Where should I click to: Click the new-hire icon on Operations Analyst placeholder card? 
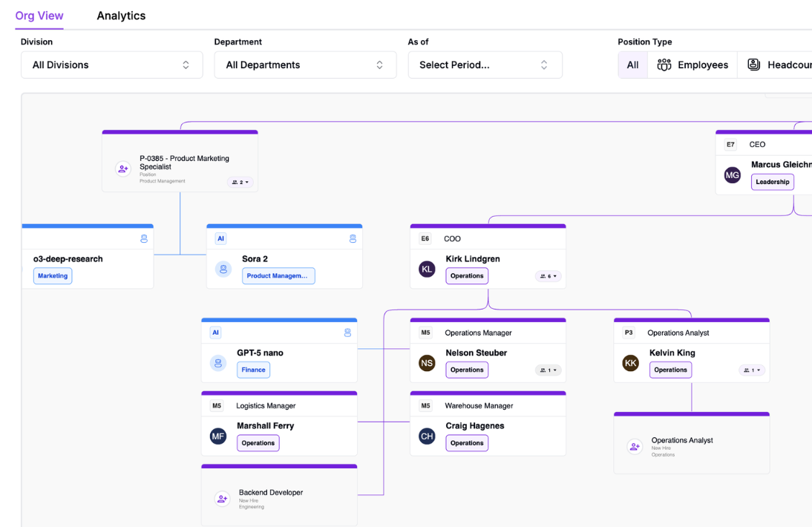point(635,446)
